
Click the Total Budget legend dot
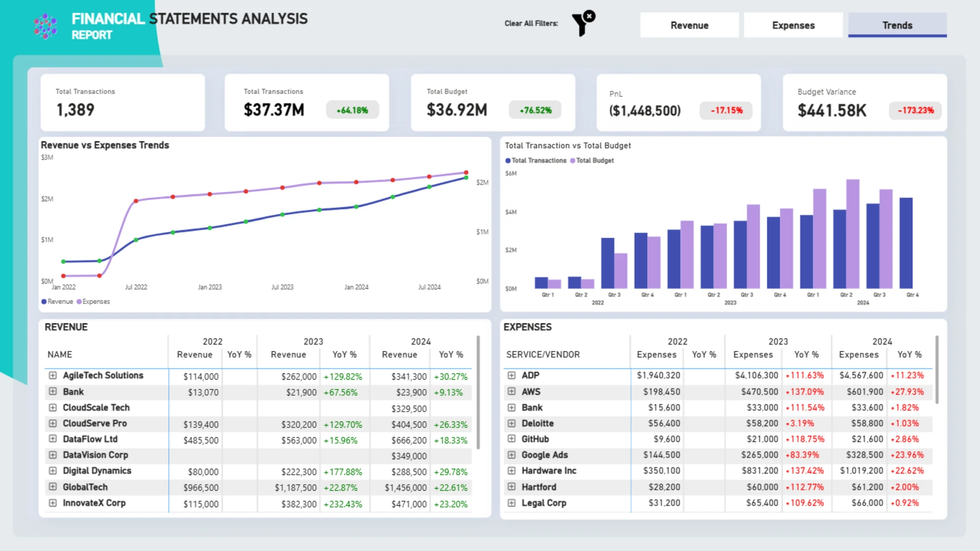(573, 161)
